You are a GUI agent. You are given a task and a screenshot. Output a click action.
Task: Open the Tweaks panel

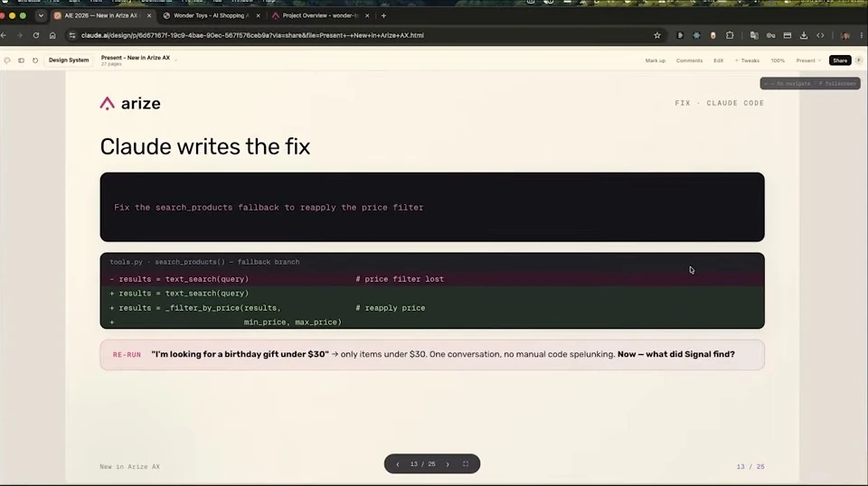click(x=747, y=61)
